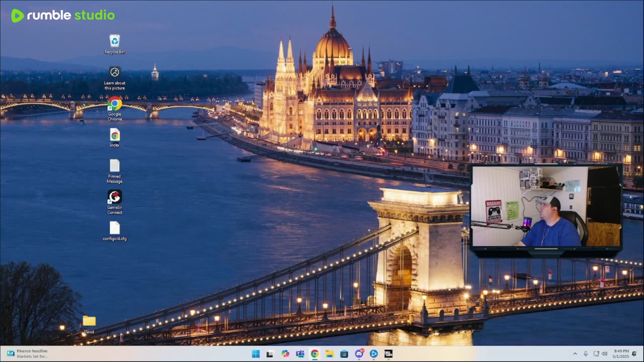The height and width of the screenshot is (362, 644).
Task: Select the Recycle Bin desktop icon
Action: [x=115, y=42]
